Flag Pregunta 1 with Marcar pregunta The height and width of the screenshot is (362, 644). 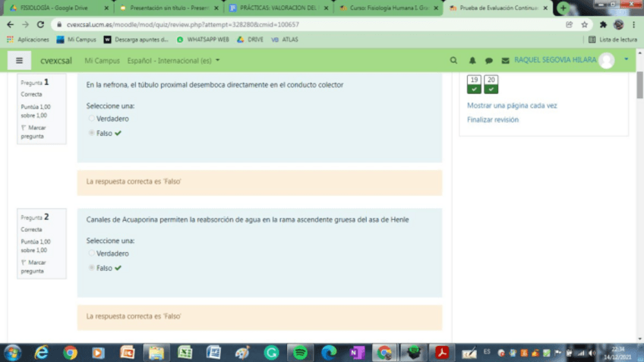point(33,132)
